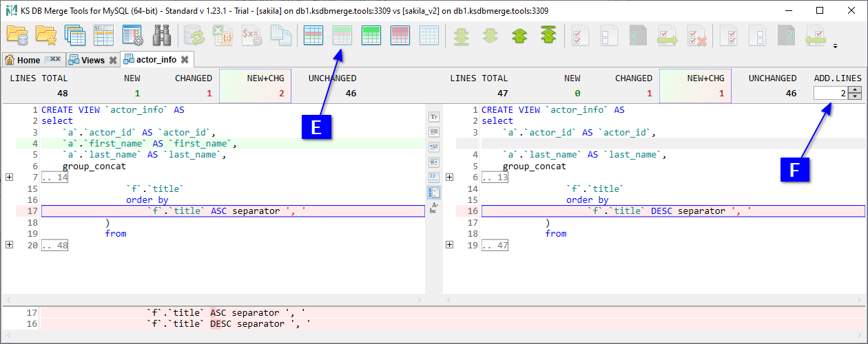Viewport: 868px width, 344px height.
Task: Click the binoculars find icon
Action: point(162,35)
